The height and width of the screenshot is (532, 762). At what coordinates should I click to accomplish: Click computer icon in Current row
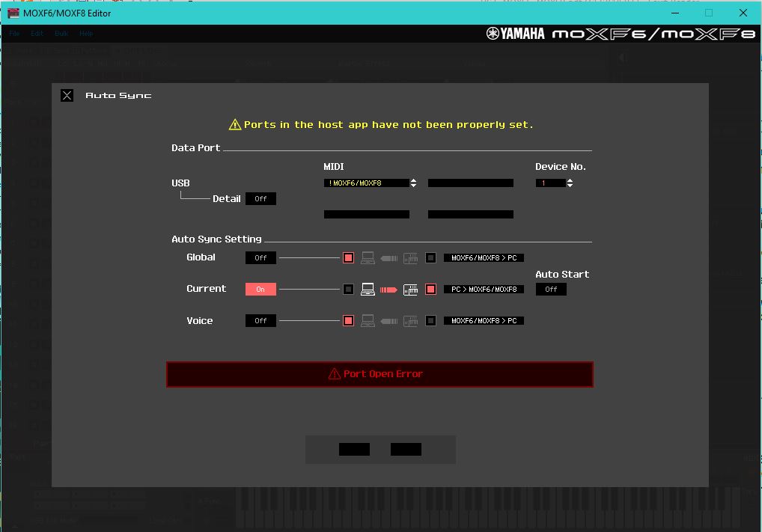368,289
